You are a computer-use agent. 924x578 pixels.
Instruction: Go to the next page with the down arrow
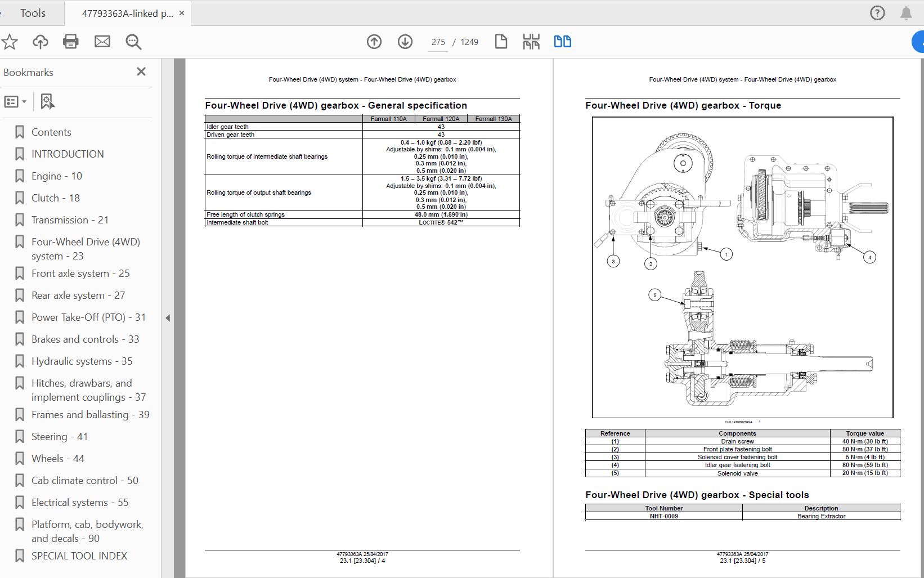pyautogui.click(x=405, y=42)
